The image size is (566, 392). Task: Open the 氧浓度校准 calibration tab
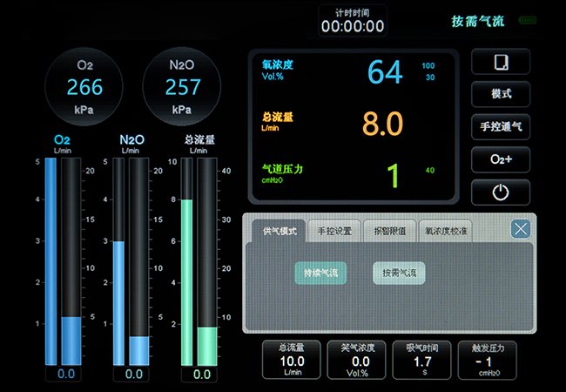coord(445,231)
